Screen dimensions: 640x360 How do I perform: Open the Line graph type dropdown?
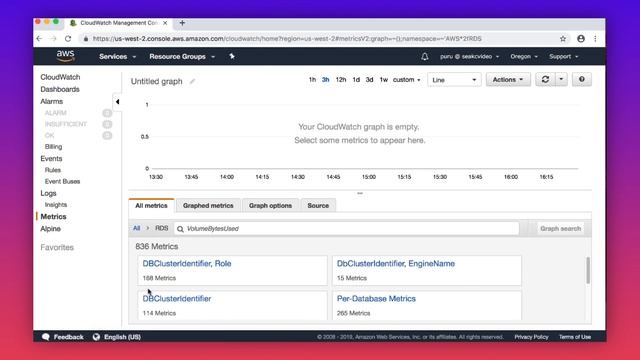point(454,80)
